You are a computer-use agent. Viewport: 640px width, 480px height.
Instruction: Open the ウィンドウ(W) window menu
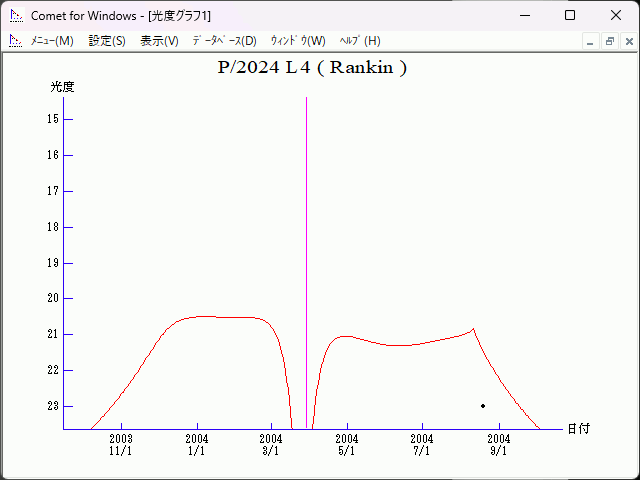click(298, 41)
